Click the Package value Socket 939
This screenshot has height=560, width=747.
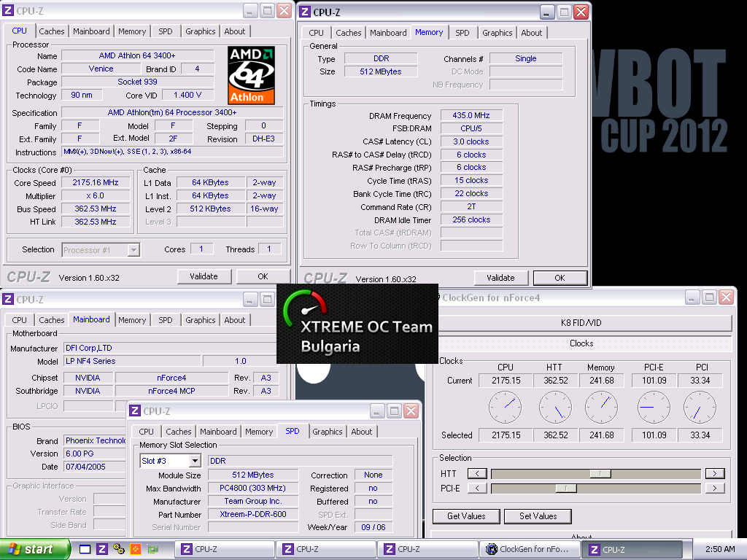coord(137,82)
